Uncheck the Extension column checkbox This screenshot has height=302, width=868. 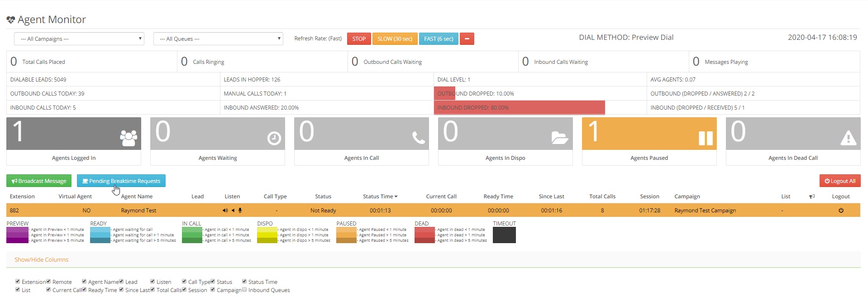[x=18, y=282]
